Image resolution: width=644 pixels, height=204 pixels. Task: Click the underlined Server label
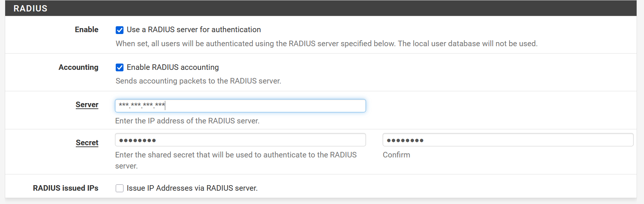click(87, 105)
